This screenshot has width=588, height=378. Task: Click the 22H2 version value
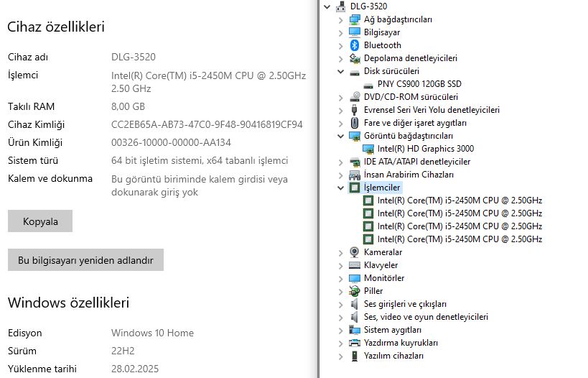pos(123,351)
